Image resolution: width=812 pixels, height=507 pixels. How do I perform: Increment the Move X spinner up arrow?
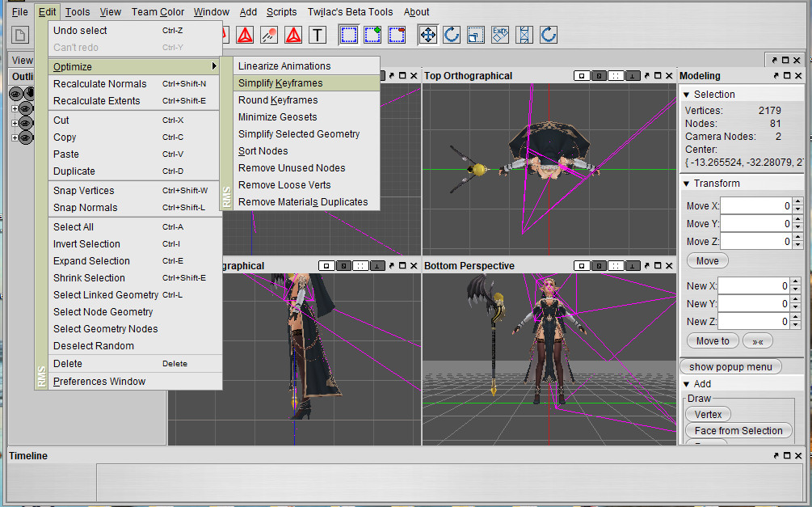coord(796,202)
